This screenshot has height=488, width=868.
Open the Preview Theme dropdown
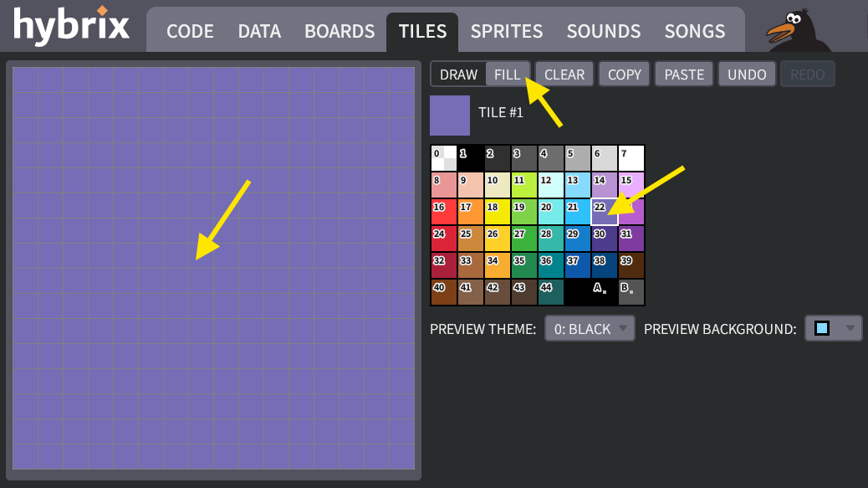590,329
